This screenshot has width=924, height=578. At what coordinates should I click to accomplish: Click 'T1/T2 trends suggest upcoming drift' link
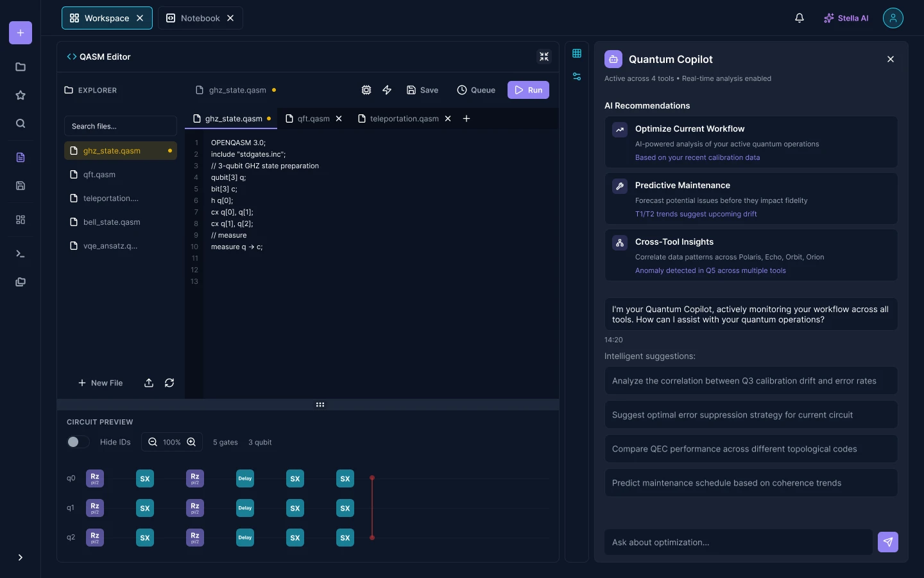click(x=696, y=214)
